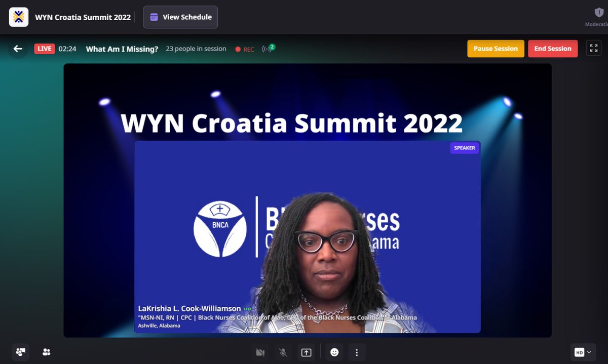Open the emoji reactions icon
608x364 pixels.
click(x=334, y=352)
